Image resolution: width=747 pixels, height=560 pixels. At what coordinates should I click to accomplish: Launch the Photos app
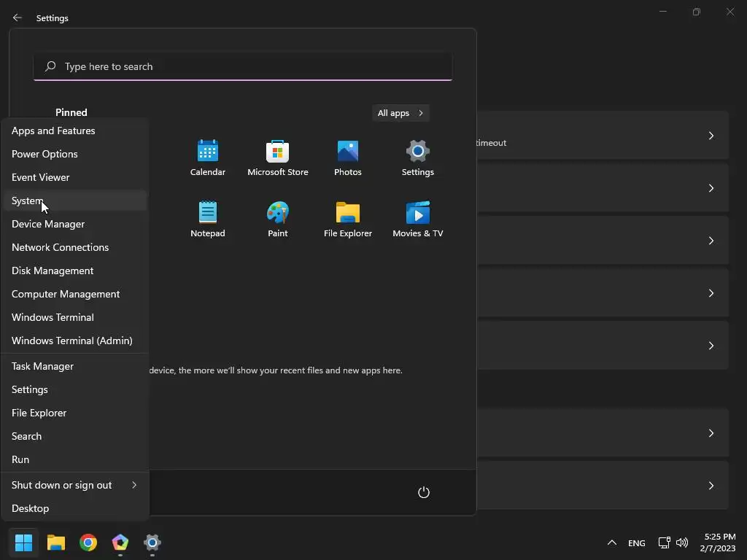pyautogui.click(x=348, y=158)
